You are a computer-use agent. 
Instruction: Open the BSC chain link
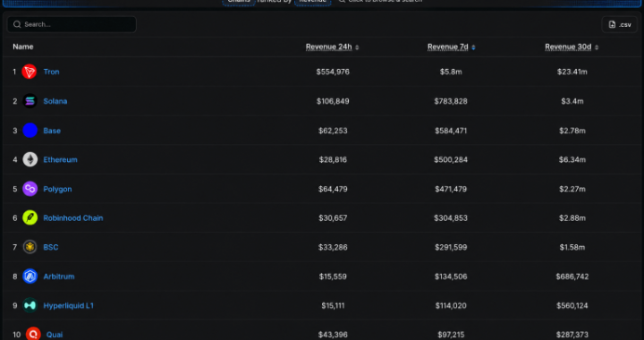click(51, 247)
